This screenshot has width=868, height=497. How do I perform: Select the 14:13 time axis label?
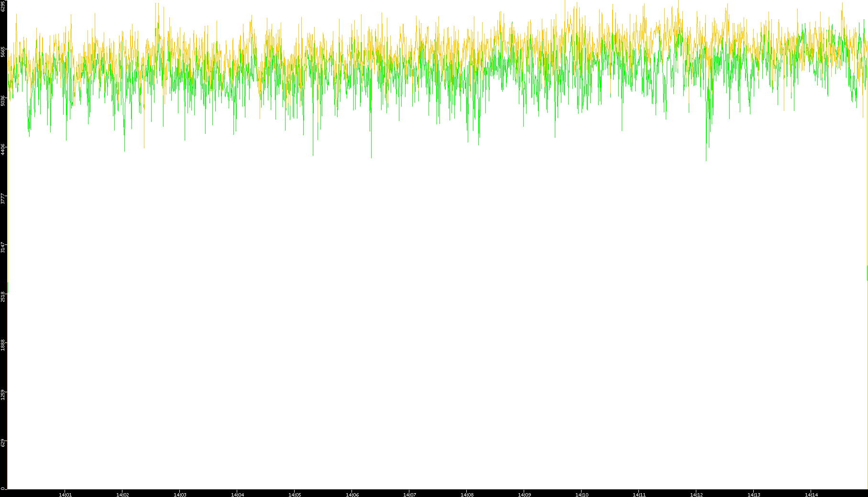pos(754,495)
